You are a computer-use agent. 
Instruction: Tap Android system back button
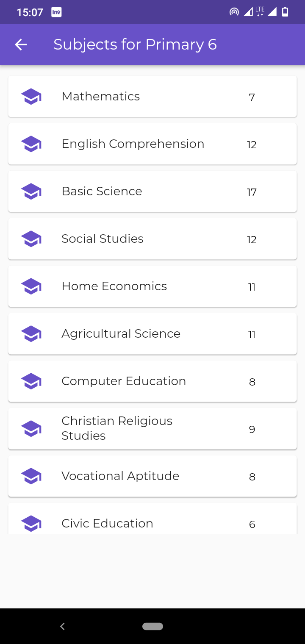[62, 626]
